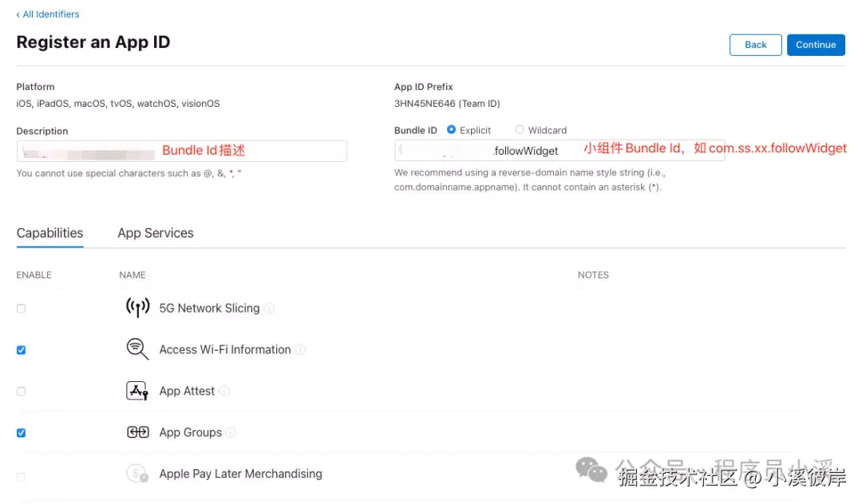Disable the App Groups checkbox
The image size is (862, 504).
coord(22,433)
